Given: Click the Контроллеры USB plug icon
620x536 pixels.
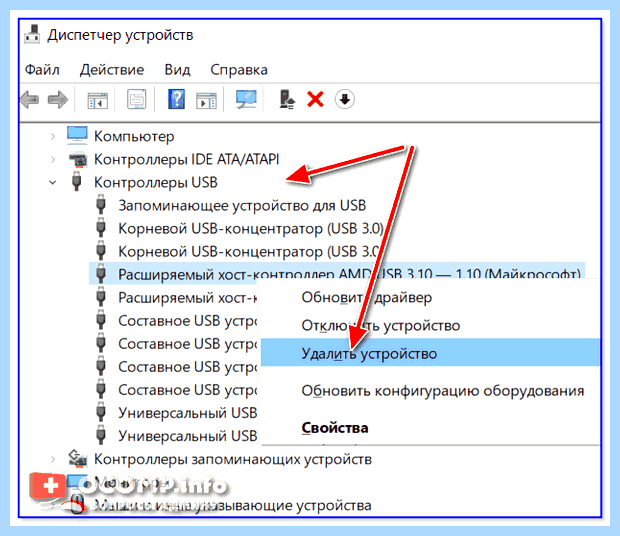Looking at the screenshot, I should coord(77,182).
